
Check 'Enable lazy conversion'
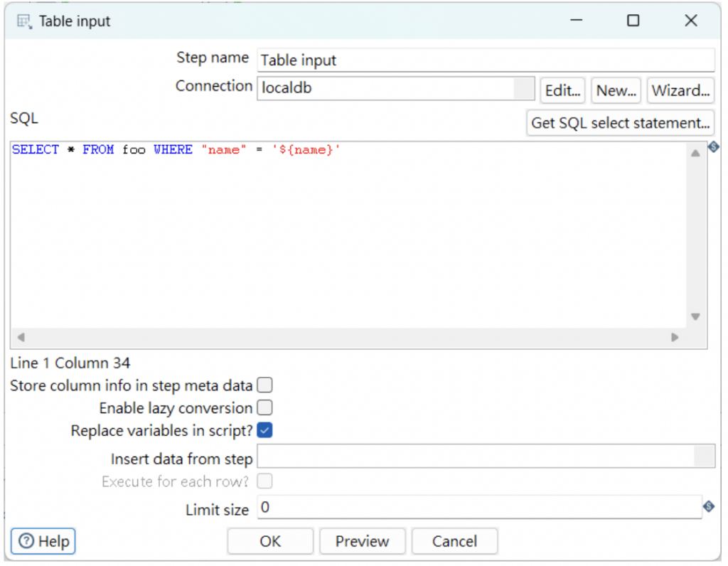tap(263, 408)
